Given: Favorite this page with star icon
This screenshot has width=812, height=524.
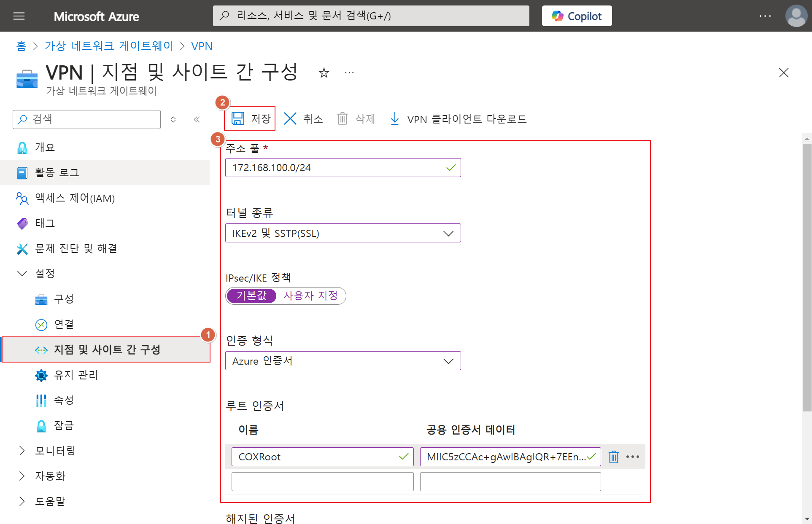Looking at the screenshot, I should coord(324,73).
